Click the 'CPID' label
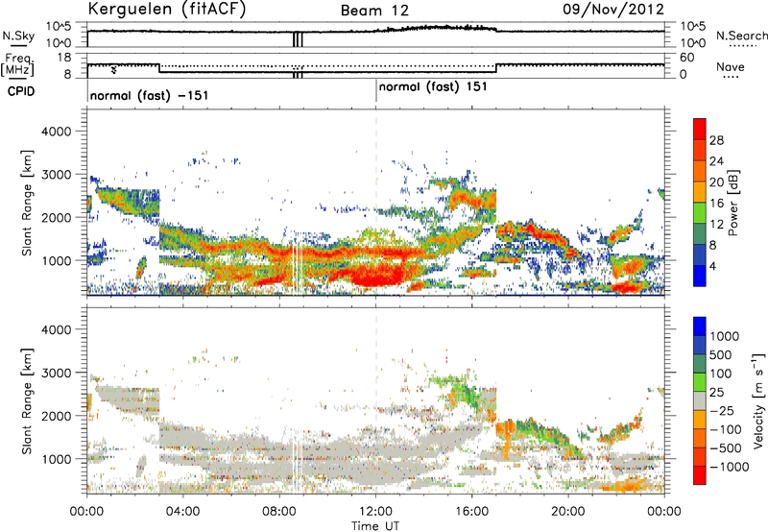Image resolution: width=768 pixels, height=532 pixels. click(x=21, y=91)
